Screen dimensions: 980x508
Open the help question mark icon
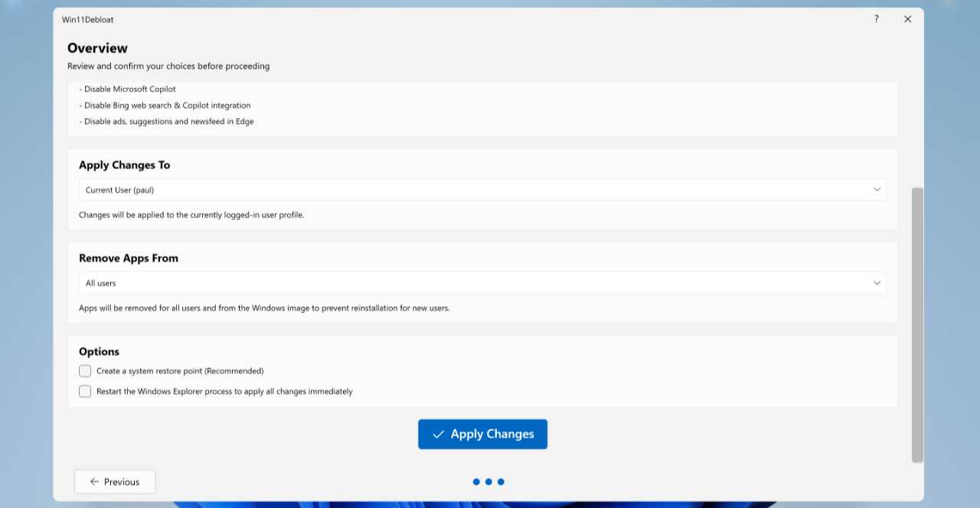pos(876,19)
